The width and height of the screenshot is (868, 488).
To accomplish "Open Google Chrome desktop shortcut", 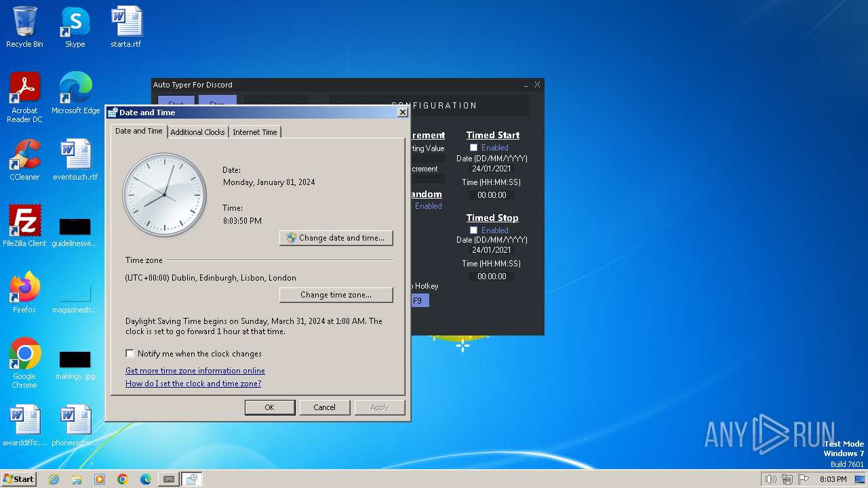I will coord(24,363).
